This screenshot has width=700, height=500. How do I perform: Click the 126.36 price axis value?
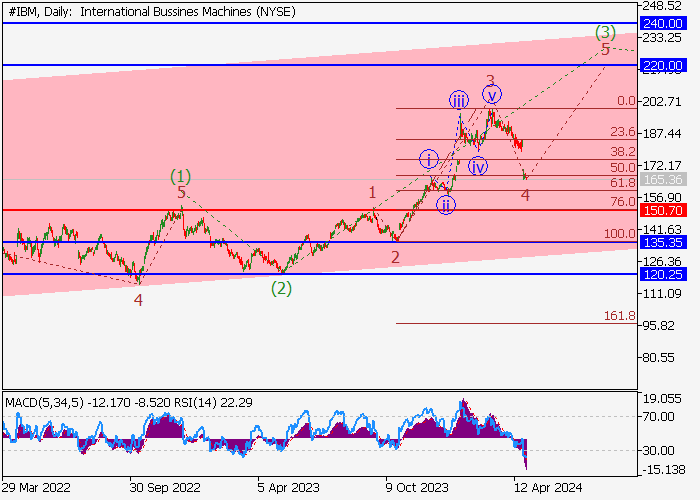[x=662, y=262]
